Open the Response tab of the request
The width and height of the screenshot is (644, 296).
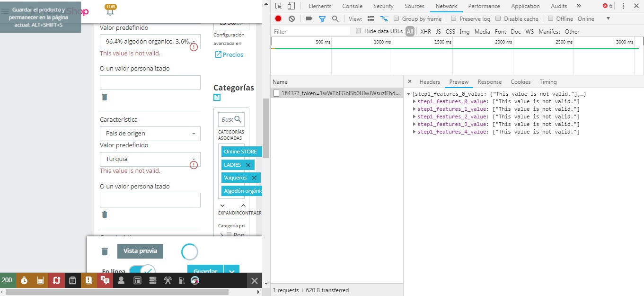click(489, 82)
